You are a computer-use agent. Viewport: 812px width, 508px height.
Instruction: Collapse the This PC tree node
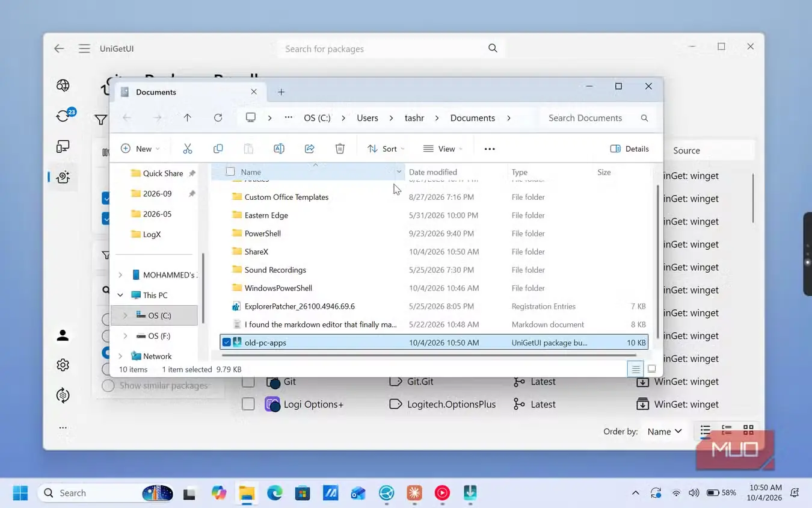pyautogui.click(x=120, y=295)
